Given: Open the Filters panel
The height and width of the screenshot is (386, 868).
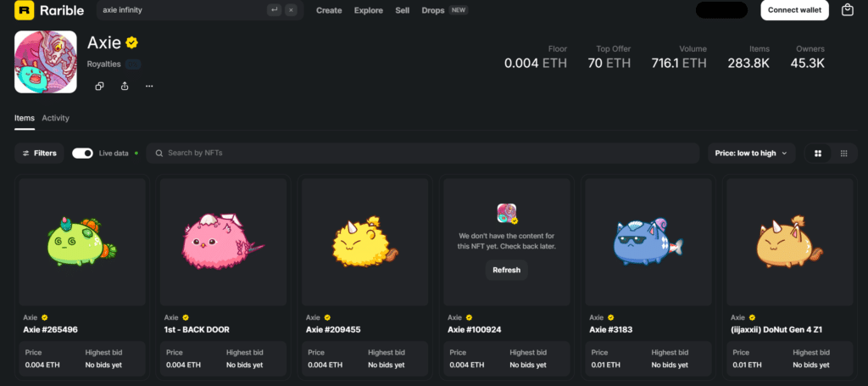Looking at the screenshot, I should pyautogui.click(x=39, y=154).
